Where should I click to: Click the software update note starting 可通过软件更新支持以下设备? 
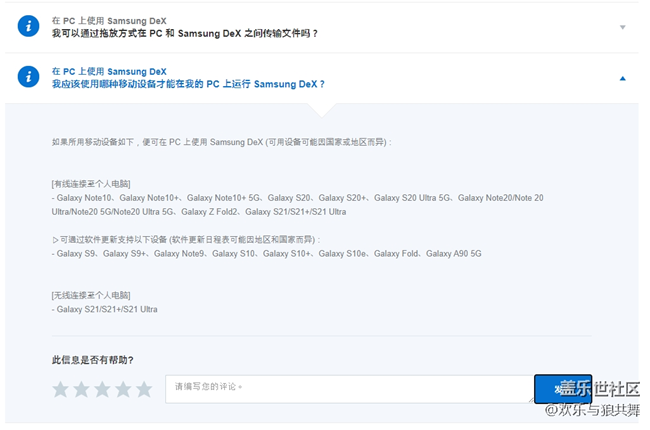coord(186,240)
